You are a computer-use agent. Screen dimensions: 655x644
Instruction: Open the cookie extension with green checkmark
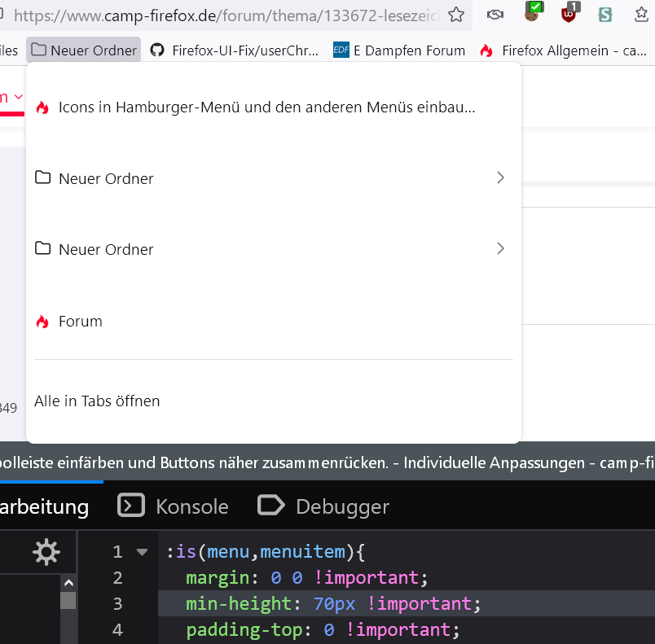(532, 13)
